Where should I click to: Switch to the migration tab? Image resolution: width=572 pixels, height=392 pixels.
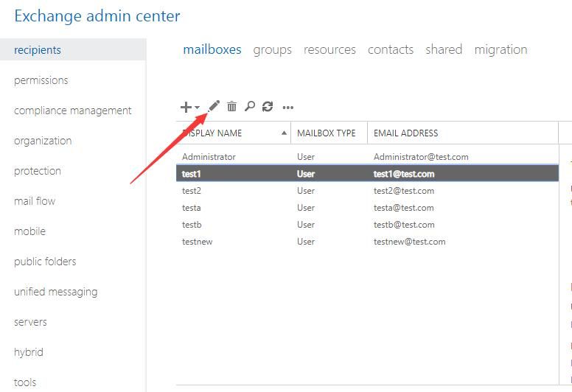click(501, 49)
